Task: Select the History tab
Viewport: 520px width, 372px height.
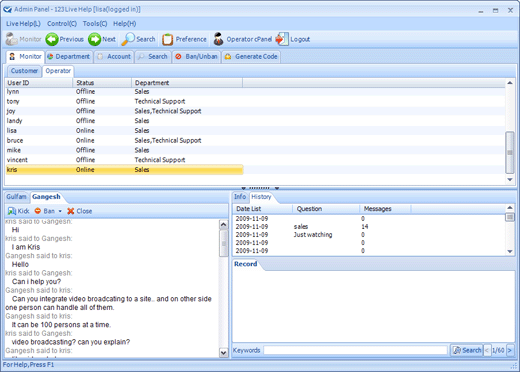Action: [261, 197]
